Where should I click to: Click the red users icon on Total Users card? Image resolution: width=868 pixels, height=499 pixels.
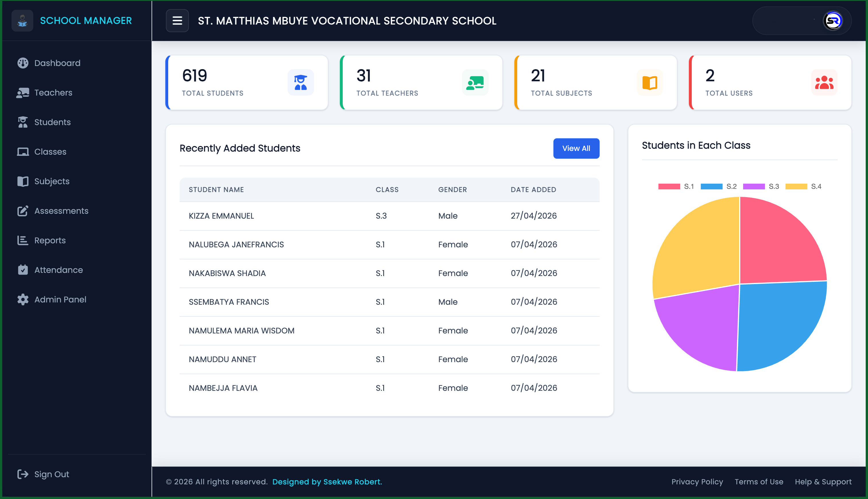pyautogui.click(x=824, y=83)
